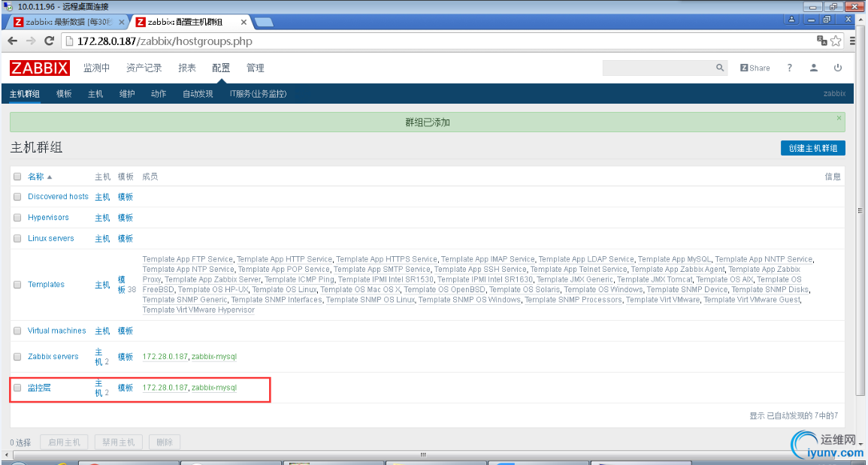The height and width of the screenshot is (465, 868).
Task: Switch to the 模板 submenu tab
Action: point(64,94)
